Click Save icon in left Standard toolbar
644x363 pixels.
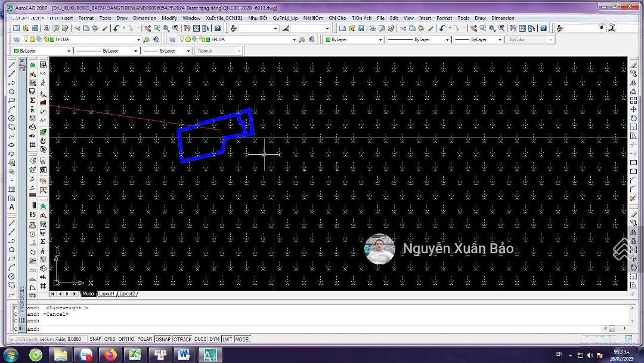pyautogui.click(x=35, y=29)
